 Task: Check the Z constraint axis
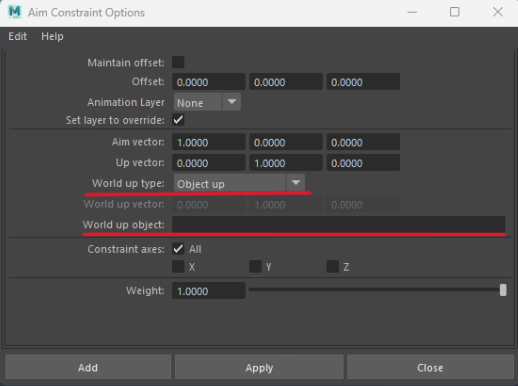click(x=333, y=267)
